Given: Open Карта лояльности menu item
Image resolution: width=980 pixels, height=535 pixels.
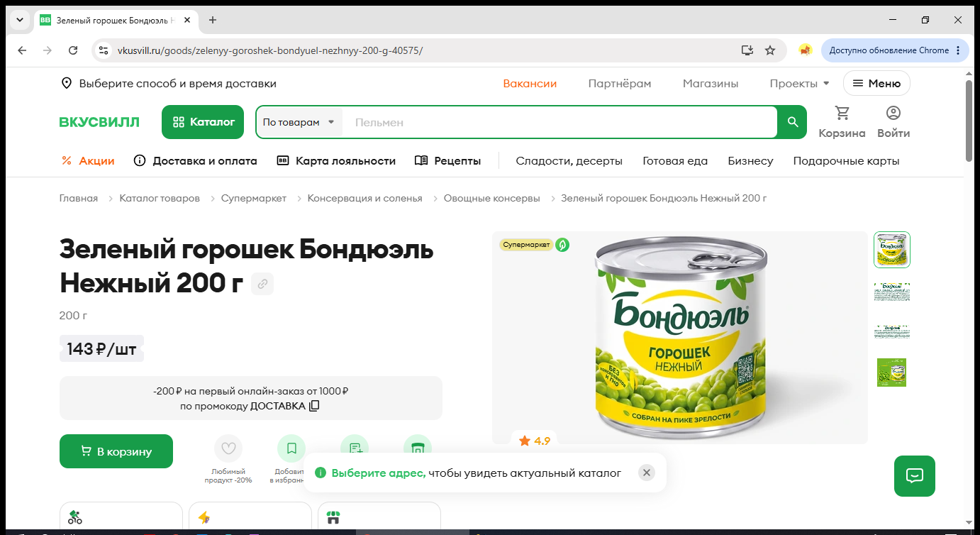Looking at the screenshot, I should [x=336, y=161].
